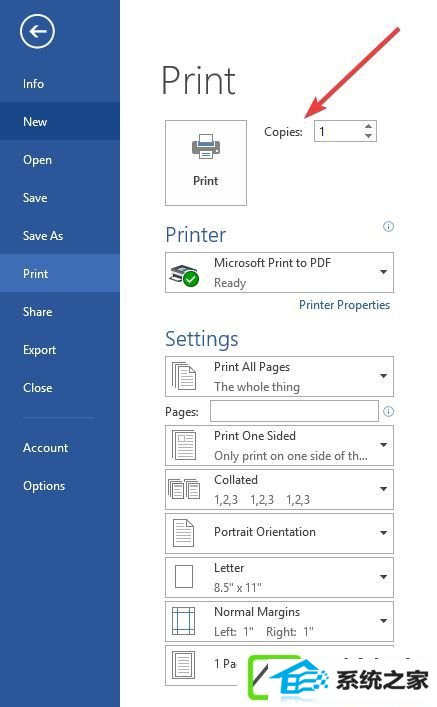This screenshot has width=437, height=707.
Task: Open the Microsoft Print to PDF printer dropdown
Action: pyautogui.click(x=279, y=272)
